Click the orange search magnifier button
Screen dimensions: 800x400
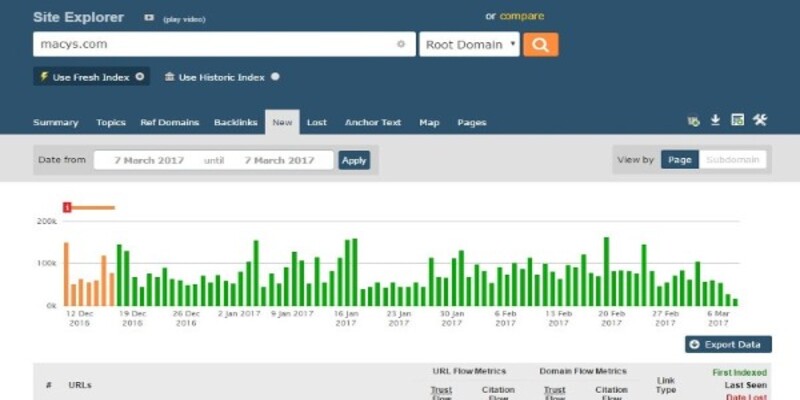540,44
